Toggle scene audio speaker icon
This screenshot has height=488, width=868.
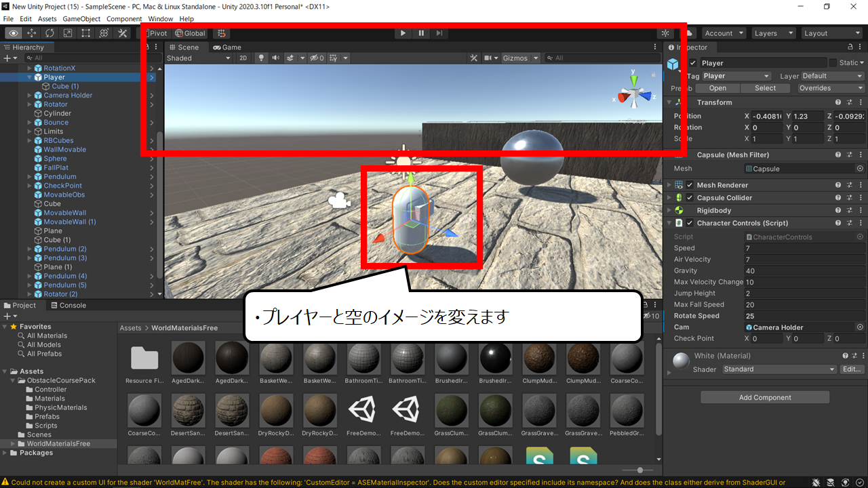[276, 58]
